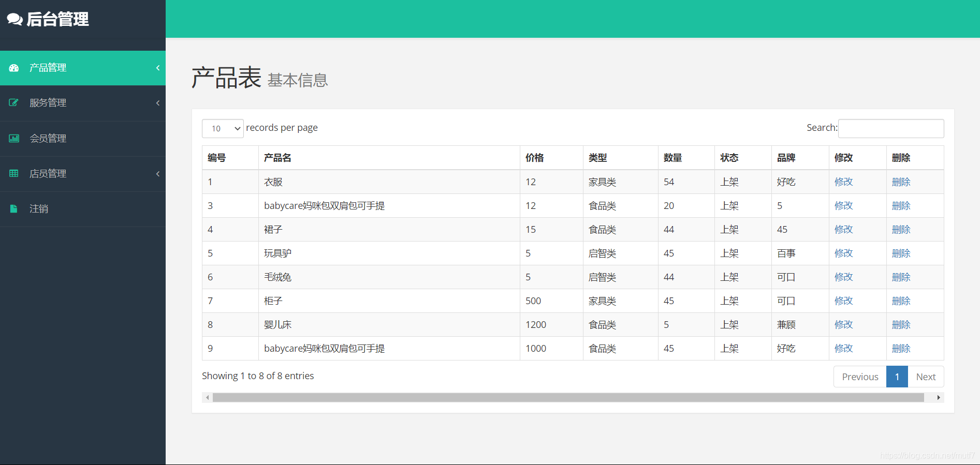
Task: Click 删除 for product 柜子
Action: point(901,301)
